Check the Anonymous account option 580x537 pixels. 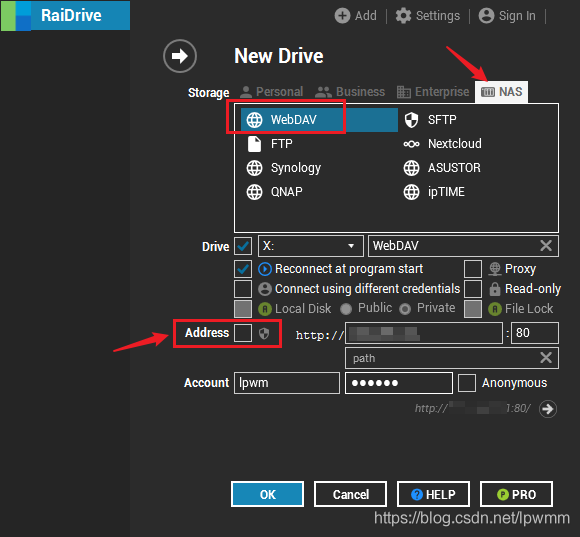tap(467, 383)
